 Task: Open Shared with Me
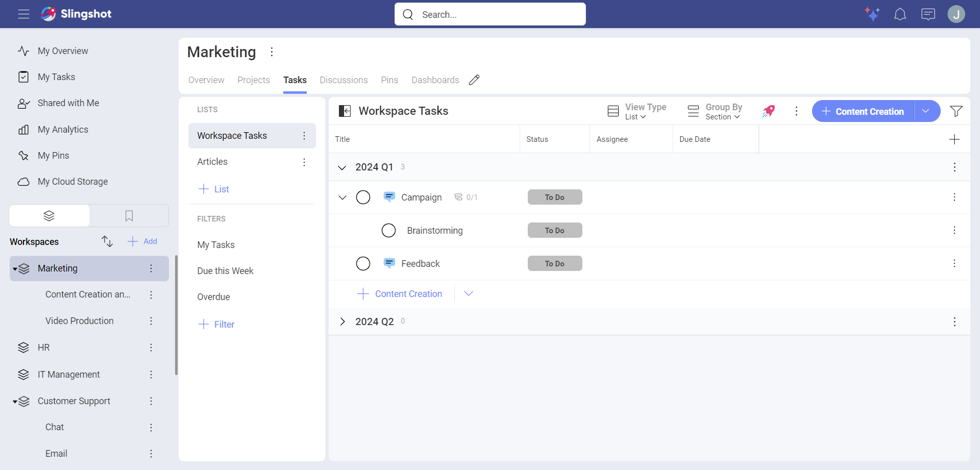click(68, 103)
